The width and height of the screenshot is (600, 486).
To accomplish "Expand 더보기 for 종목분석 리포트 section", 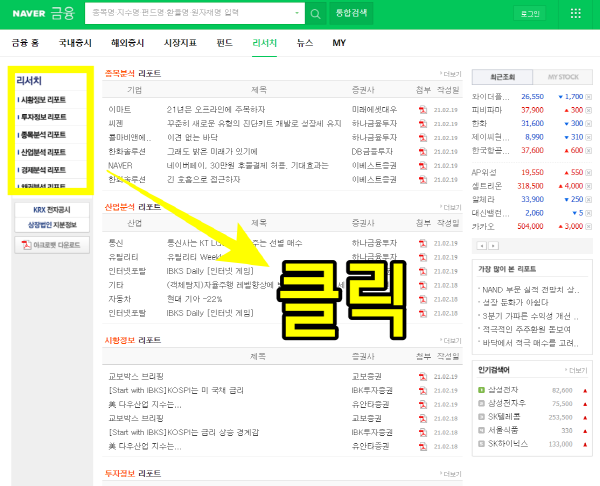I will click(451, 74).
